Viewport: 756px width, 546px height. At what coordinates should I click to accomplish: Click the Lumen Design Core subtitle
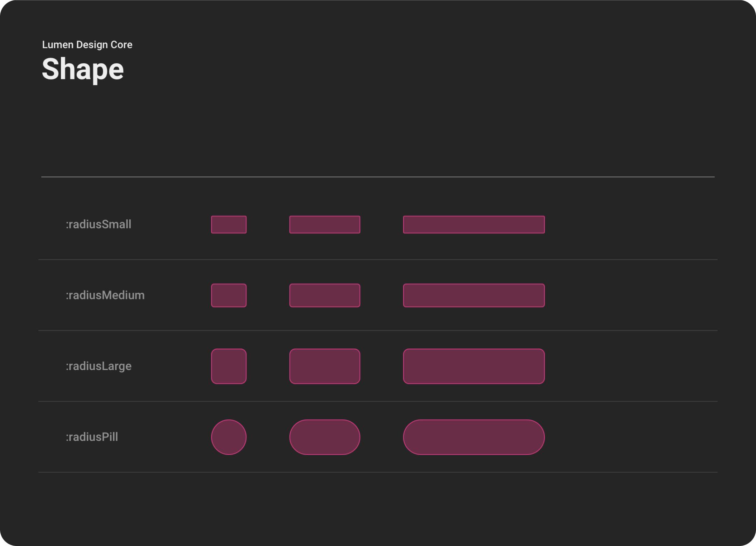pyautogui.click(x=87, y=45)
